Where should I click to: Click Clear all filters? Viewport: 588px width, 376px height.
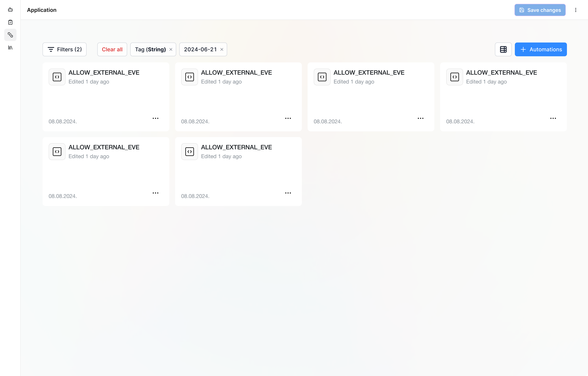112,49
